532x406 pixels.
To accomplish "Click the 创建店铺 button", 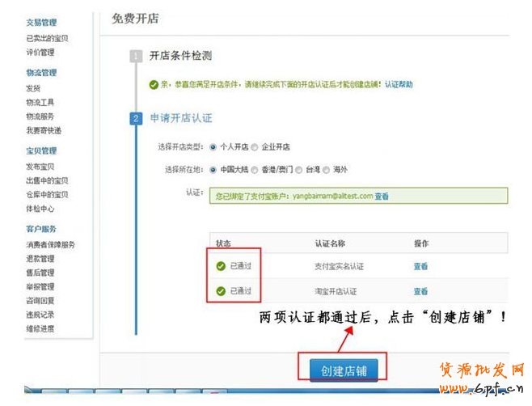I will click(x=344, y=370).
